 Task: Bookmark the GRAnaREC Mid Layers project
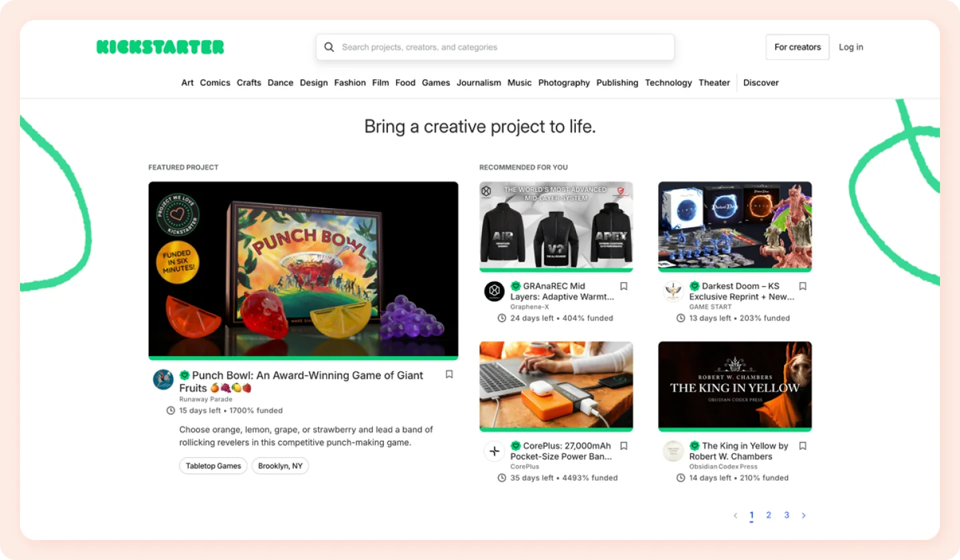pyautogui.click(x=623, y=286)
